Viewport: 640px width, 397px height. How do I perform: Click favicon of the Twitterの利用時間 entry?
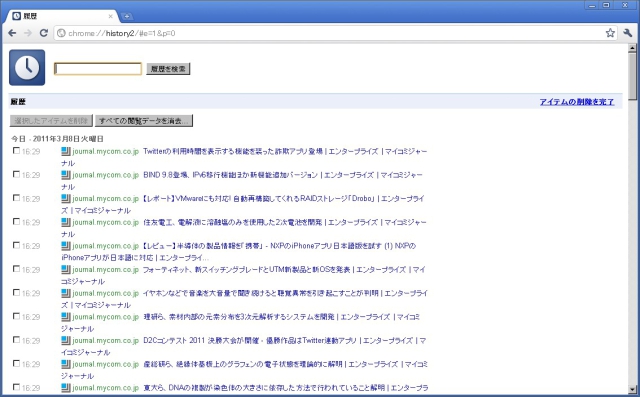click(x=66, y=151)
